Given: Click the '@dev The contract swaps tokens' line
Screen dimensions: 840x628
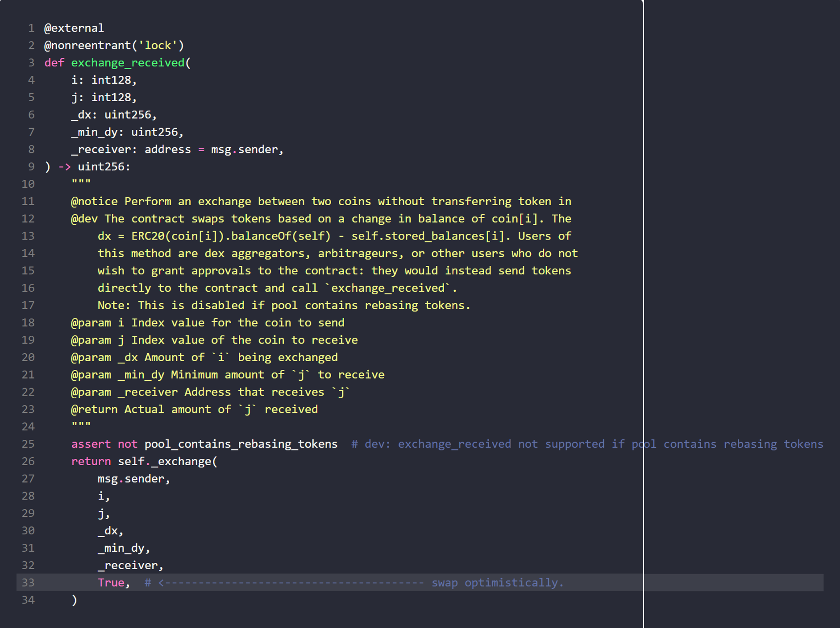Looking at the screenshot, I should 321,219.
